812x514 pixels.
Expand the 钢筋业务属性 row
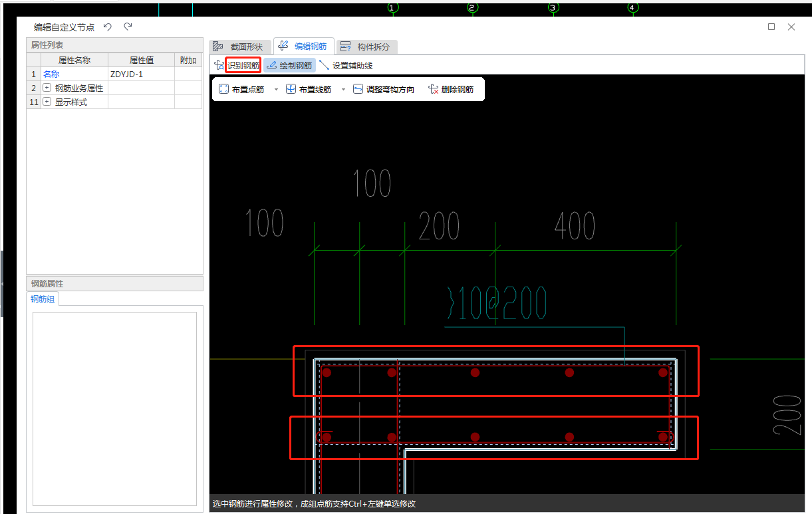(47, 88)
